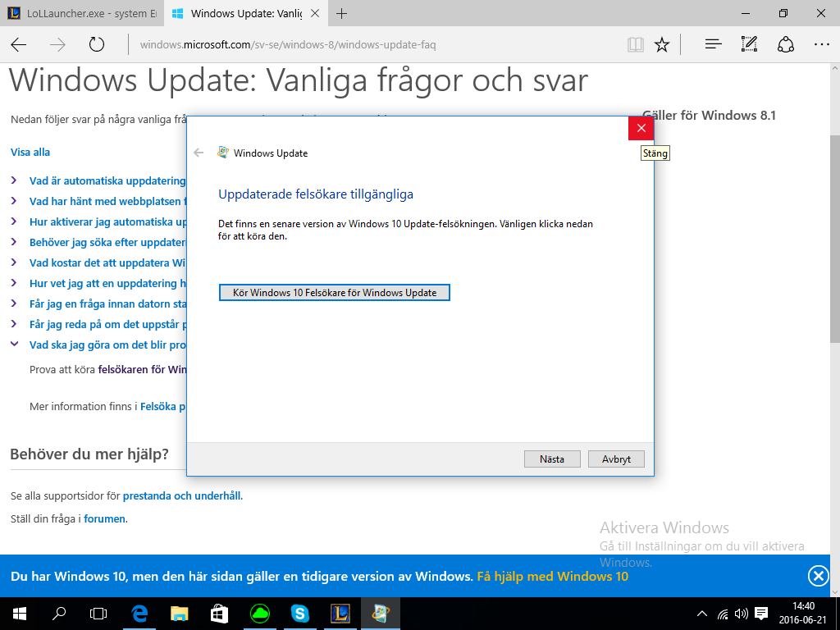
Task: Expand 'Hur aktiverar jag automatiska' question
Action: (x=107, y=221)
